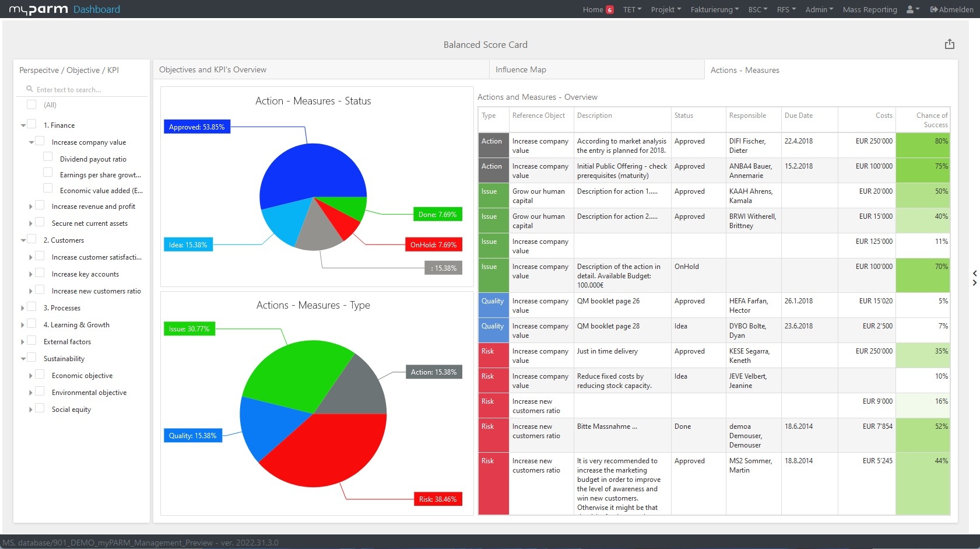Check the 2. Customers checkbox
The height and width of the screenshot is (549, 980).
coord(31,239)
